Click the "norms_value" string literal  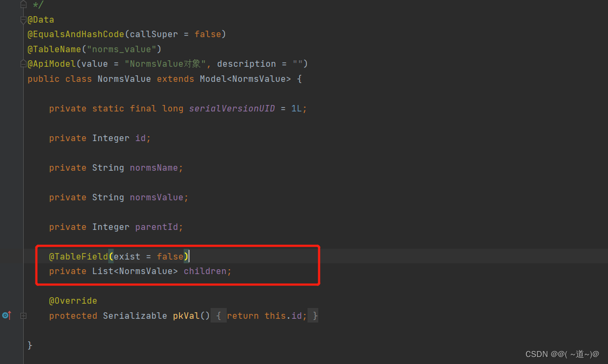pos(121,49)
